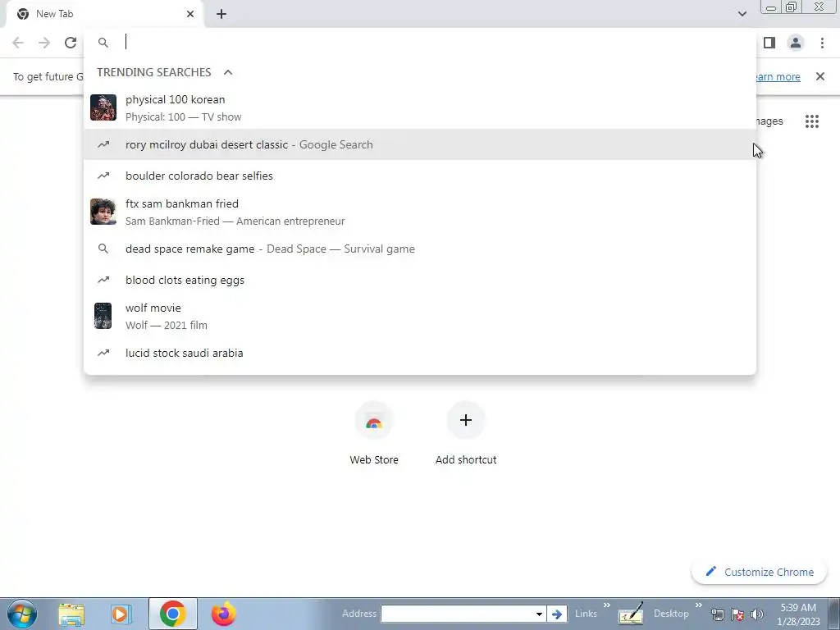
Task: Open the Google apps grid
Action: pyautogui.click(x=812, y=121)
